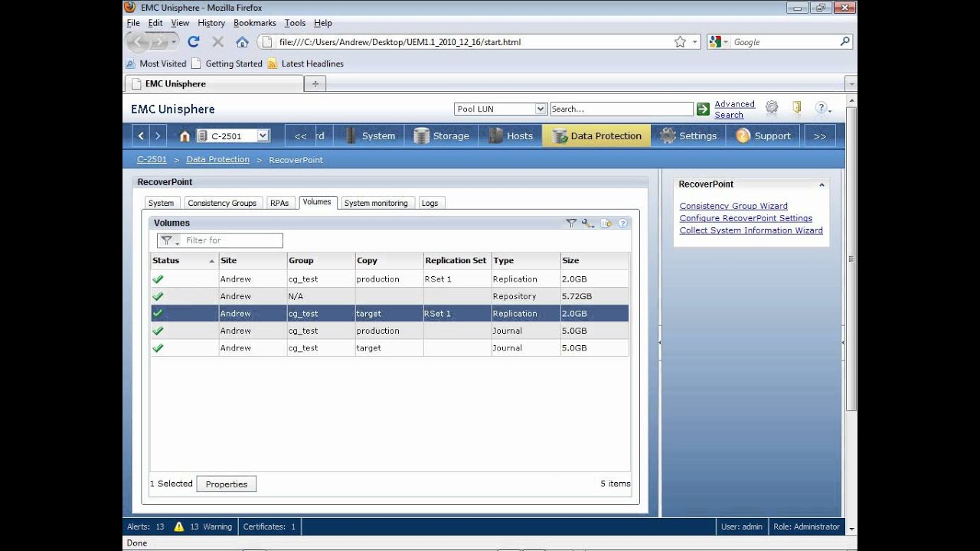
Task: Open Collect System Information Wizard link
Action: [x=751, y=230]
